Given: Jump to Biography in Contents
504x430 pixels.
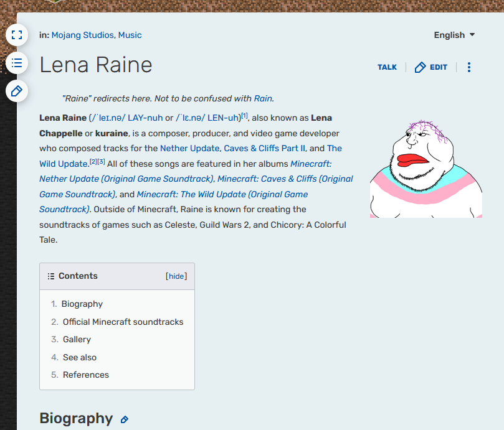Looking at the screenshot, I should (82, 304).
